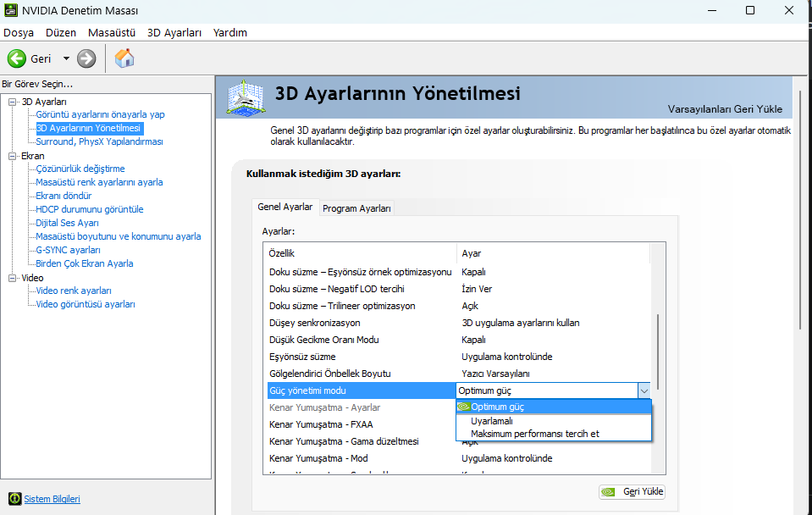Collapse the Ekran tree node
The width and height of the screenshot is (812, 515).
(x=13, y=156)
